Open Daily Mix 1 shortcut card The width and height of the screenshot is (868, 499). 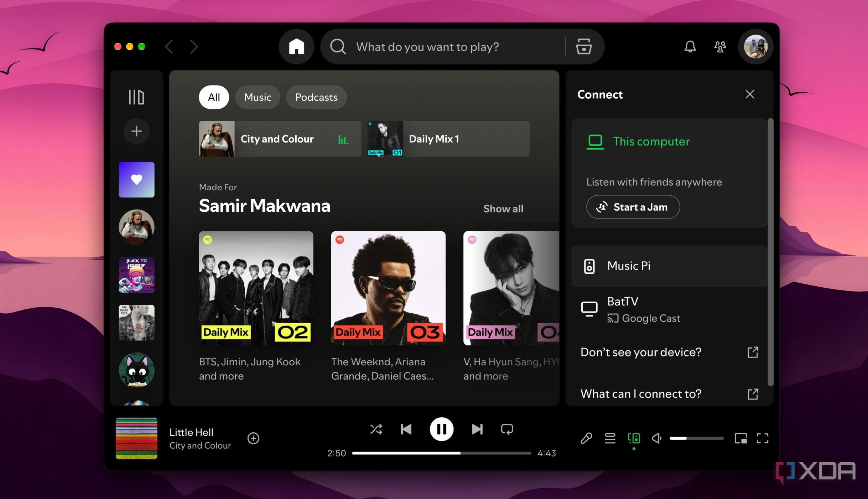pyautogui.click(x=448, y=139)
